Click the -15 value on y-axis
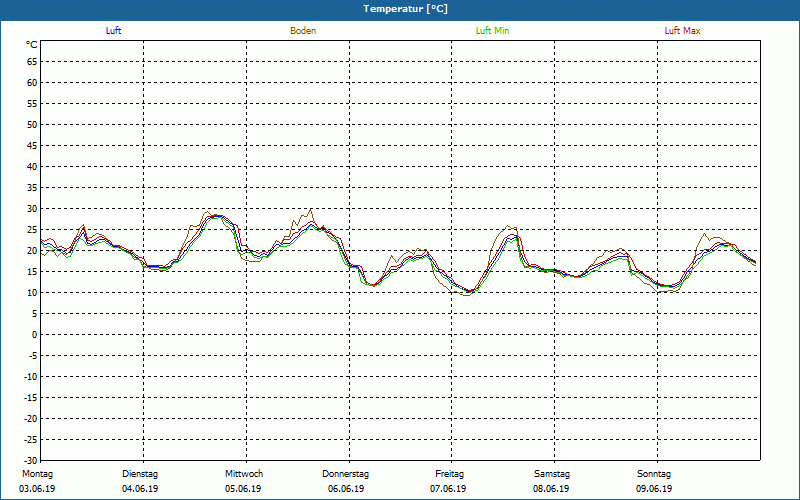Screen dimensions: 800x500 point(31,397)
